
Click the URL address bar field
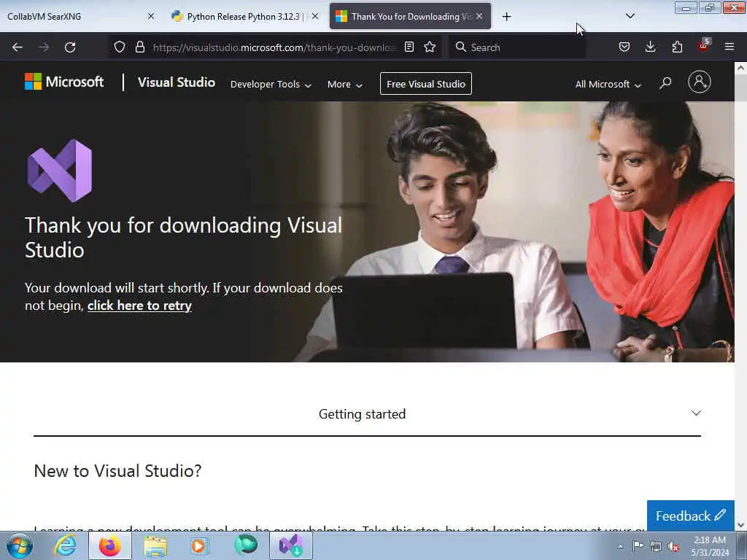(x=274, y=47)
